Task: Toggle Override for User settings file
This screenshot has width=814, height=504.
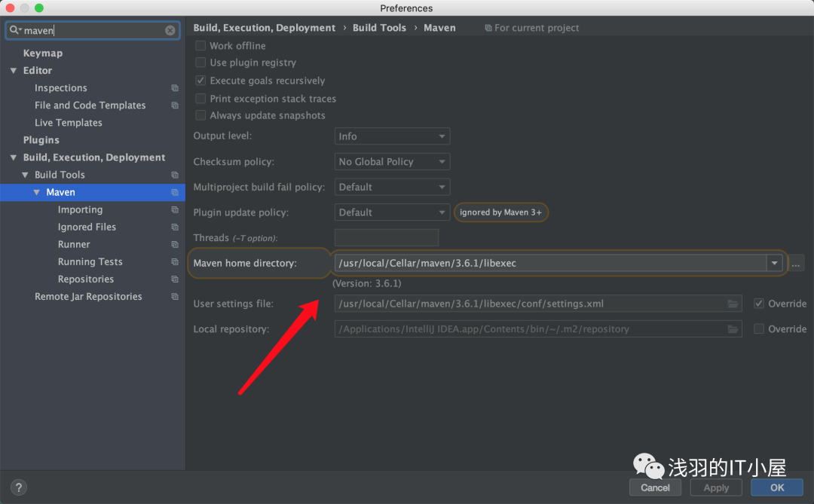Action: [x=759, y=304]
